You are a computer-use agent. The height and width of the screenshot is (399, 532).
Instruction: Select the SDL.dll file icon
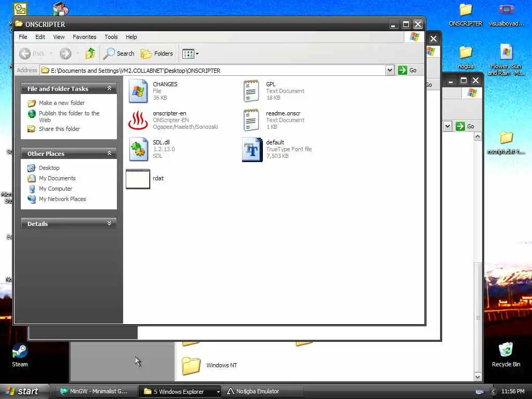[x=138, y=149]
